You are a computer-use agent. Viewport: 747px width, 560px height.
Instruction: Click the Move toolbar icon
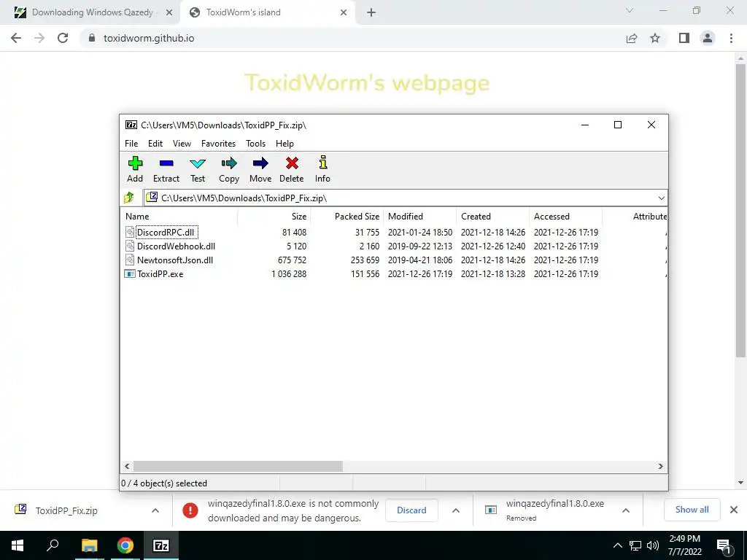[x=260, y=163]
